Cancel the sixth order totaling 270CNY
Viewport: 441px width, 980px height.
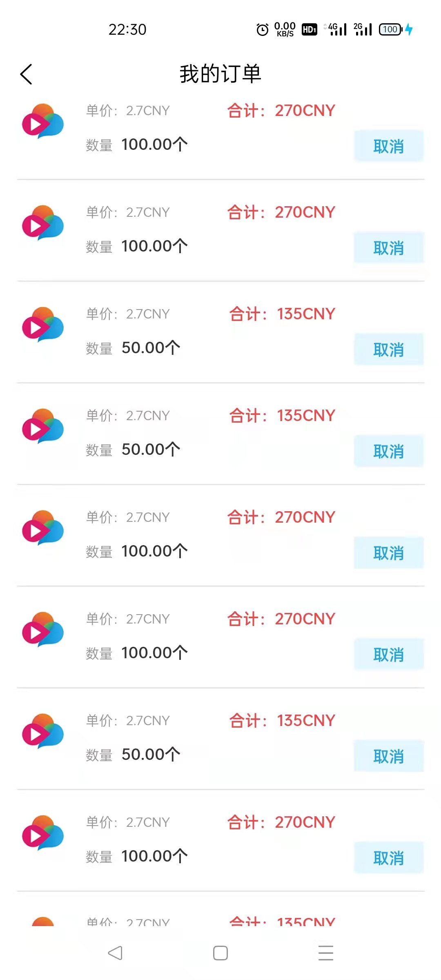pyautogui.click(x=388, y=654)
